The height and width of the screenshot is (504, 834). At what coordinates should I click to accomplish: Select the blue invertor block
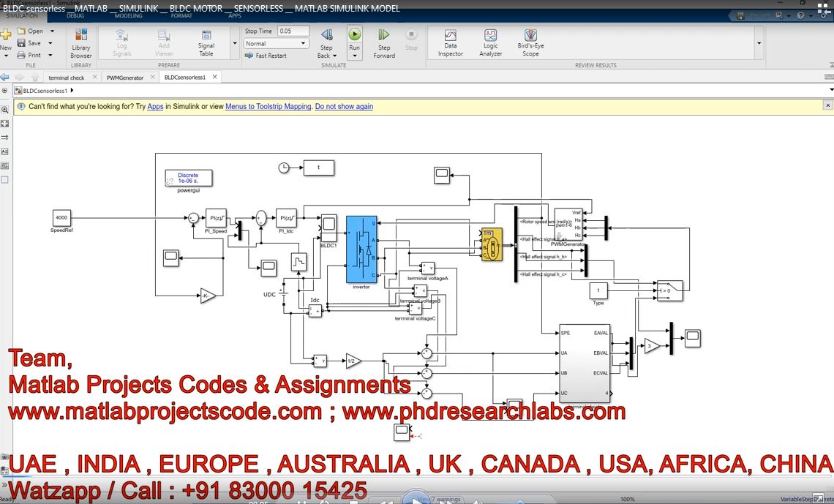click(361, 249)
